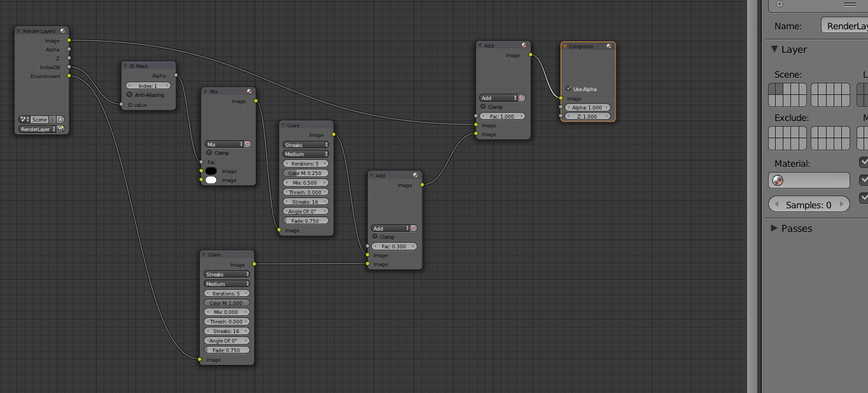This screenshot has width=868, height=393.
Task: Open Medium quality dropdown in Glare with Color M 1.000
Action: (x=227, y=284)
